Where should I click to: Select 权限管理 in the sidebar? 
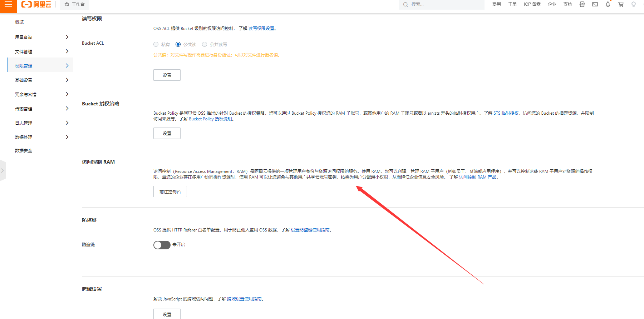pos(24,66)
